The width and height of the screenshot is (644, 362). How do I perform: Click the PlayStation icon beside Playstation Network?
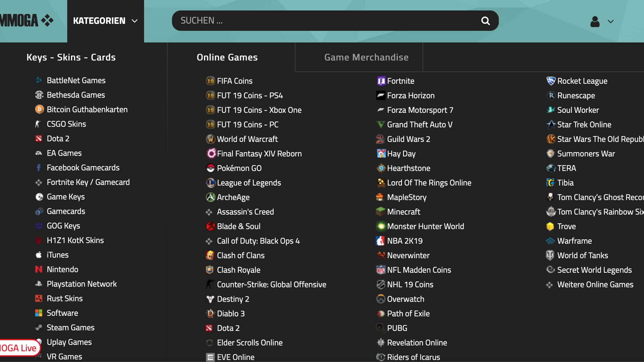coord(39,284)
